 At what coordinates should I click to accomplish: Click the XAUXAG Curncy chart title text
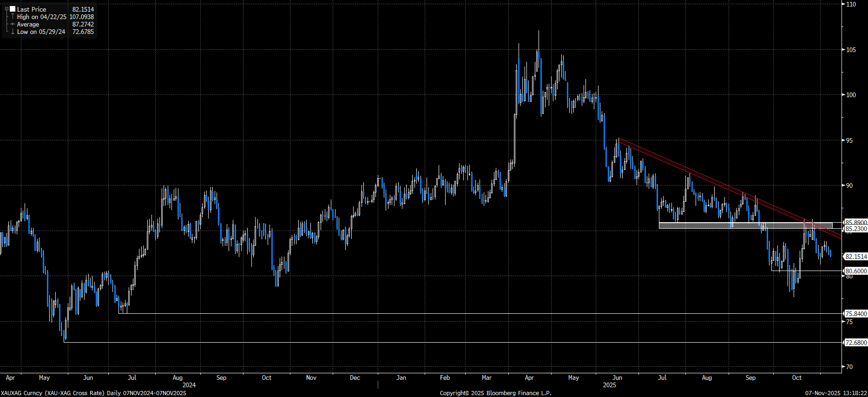tap(93, 393)
